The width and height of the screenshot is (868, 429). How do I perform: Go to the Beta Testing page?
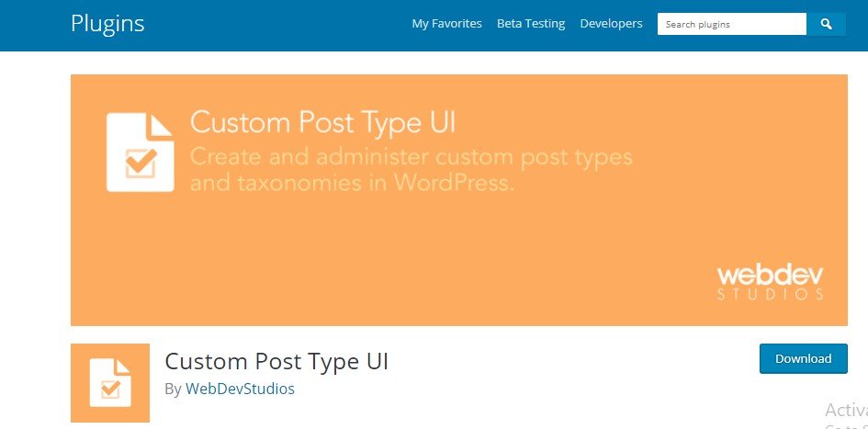[x=531, y=24]
